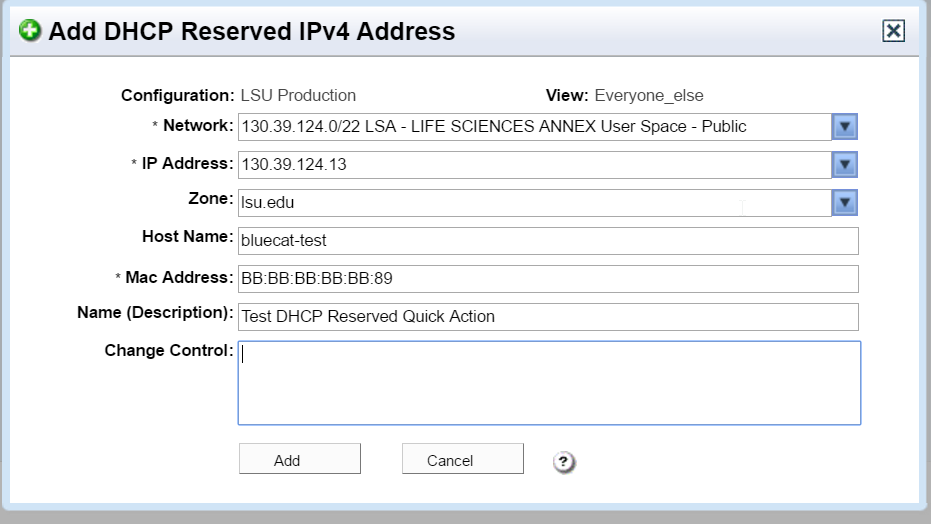The image size is (931, 524).
Task: Expand the Network dropdown arrow
Action: click(x=845, y=126)
